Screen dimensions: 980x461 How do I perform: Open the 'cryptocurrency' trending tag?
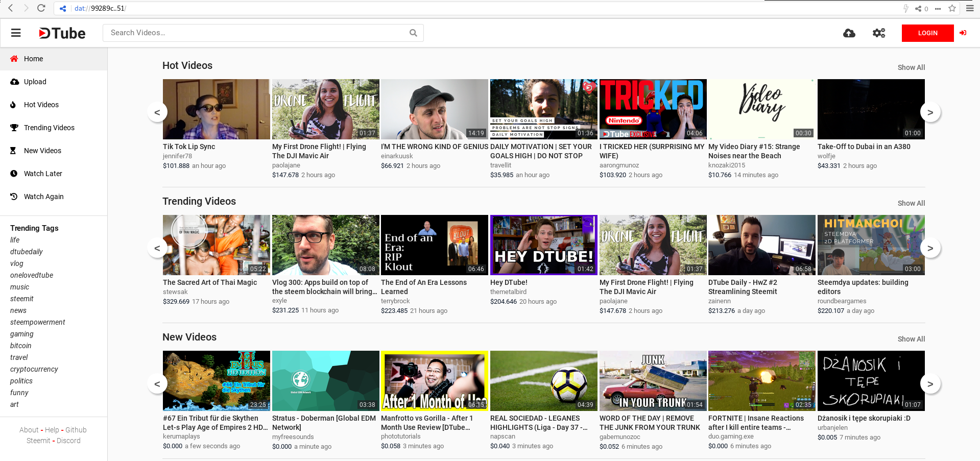34,369
